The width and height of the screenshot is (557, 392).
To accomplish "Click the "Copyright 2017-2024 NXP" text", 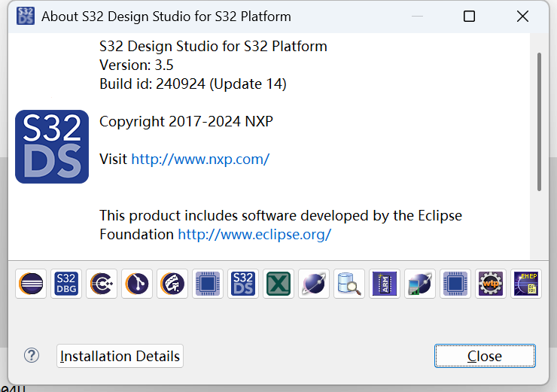I will [x=186, y=121].
